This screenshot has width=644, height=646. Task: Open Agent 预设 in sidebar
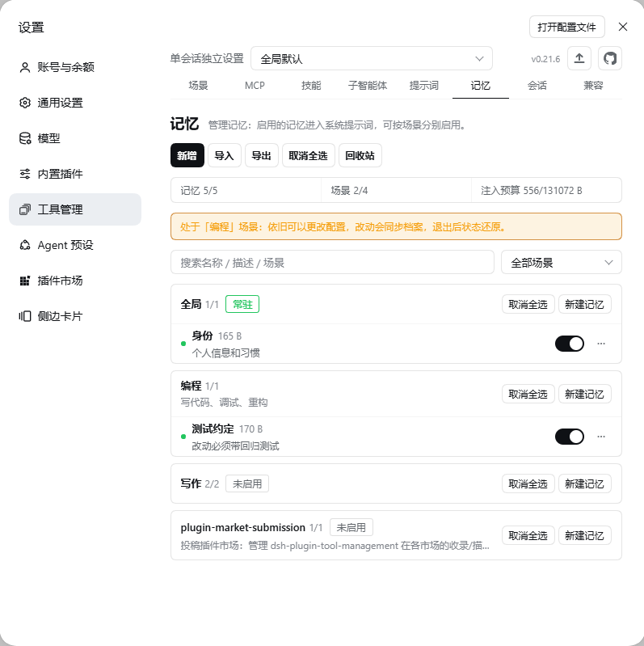[75, 245]
